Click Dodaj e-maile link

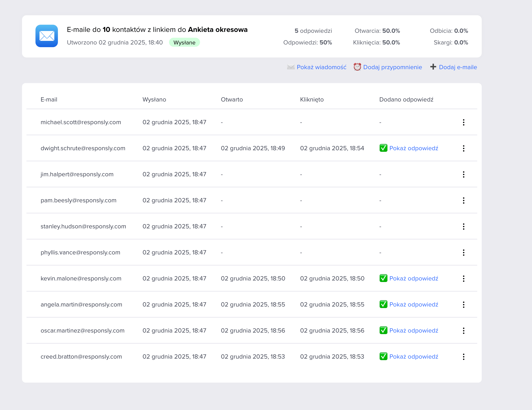tap(458, 67)
